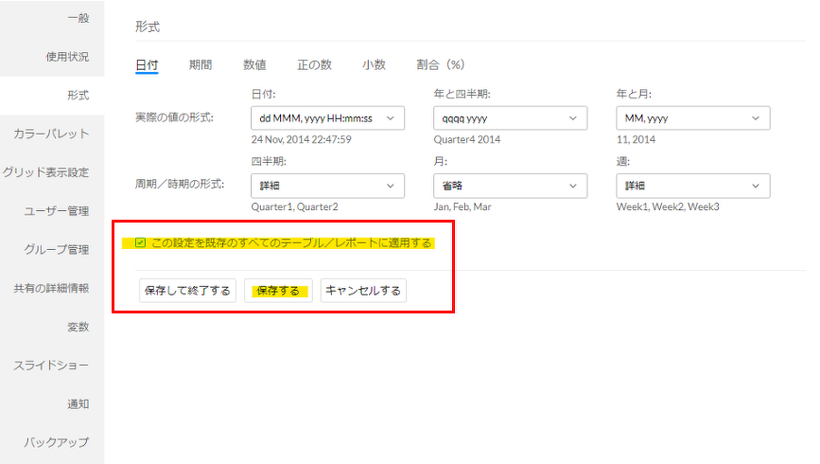Viewport: 820px width, 464px height.
Task: Switch to the 小数 tab
Action: (374, 65)
